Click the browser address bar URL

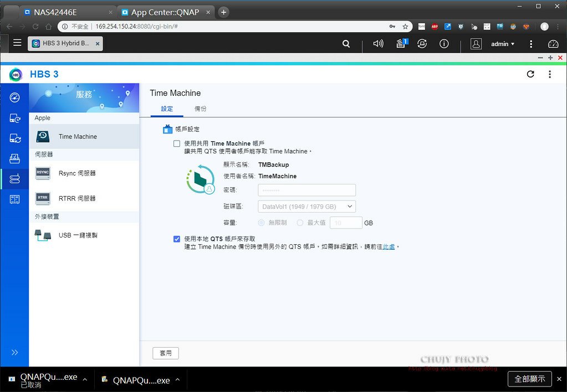[x=136, y=27]
